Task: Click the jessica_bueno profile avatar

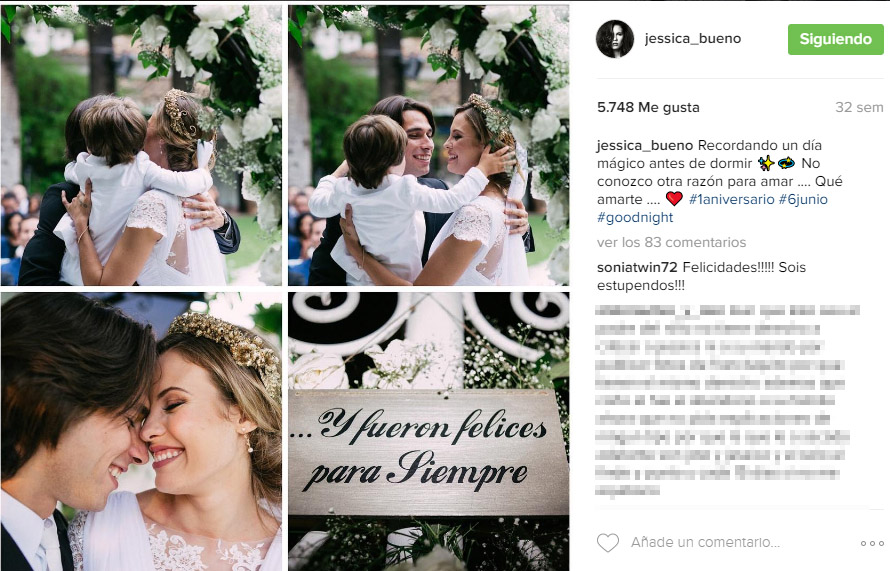Action: pos(615,39)
